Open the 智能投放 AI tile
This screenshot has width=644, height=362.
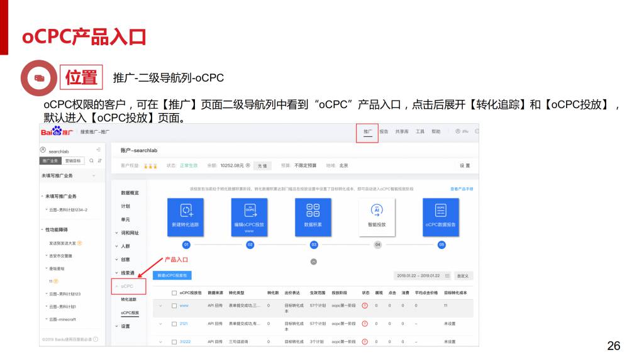tap(377, 211)
